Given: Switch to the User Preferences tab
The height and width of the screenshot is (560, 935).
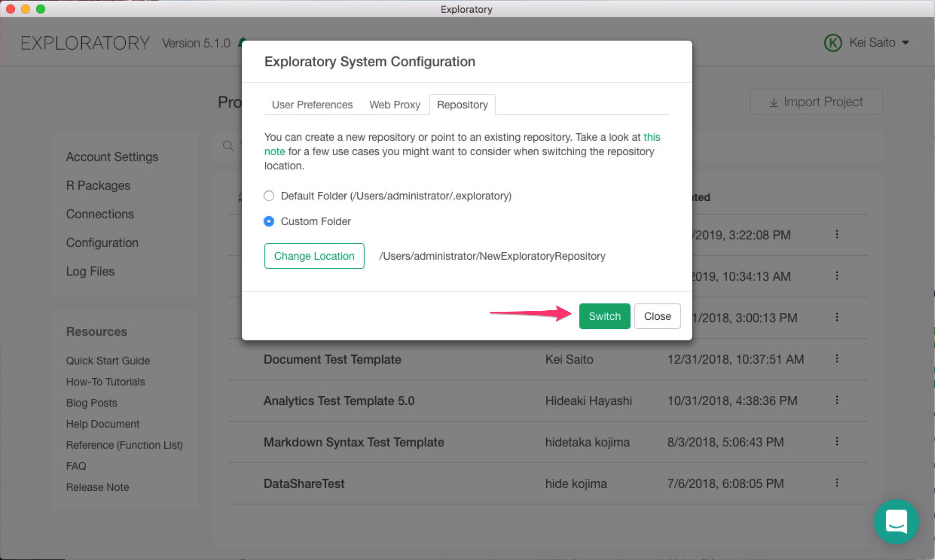Looking at the screenshot, I should pos(312,104).
